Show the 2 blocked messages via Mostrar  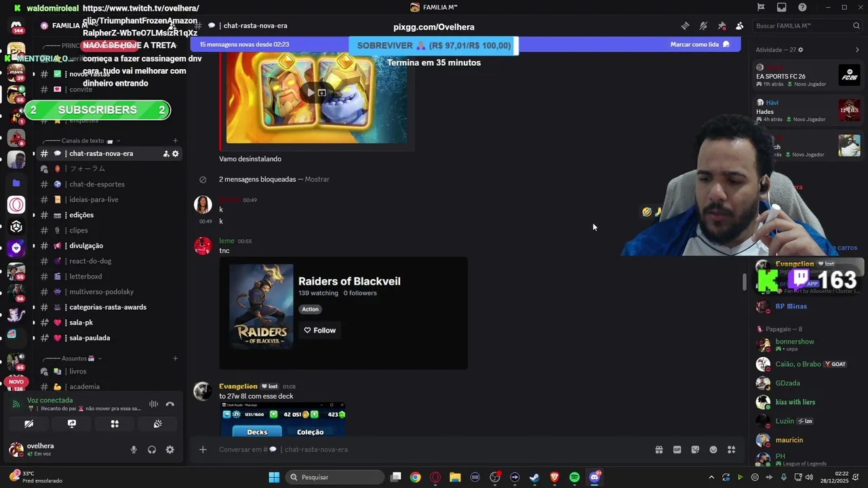tap(317, 180)
